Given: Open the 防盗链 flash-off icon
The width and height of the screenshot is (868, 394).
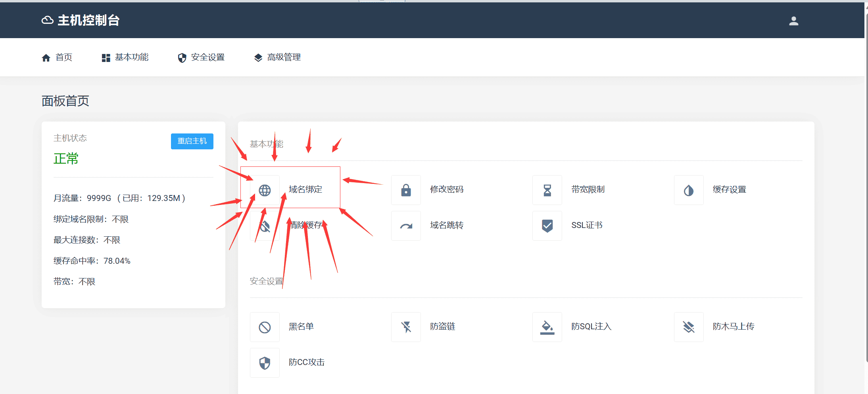Looking at the screenshot, I should [406, 327].
